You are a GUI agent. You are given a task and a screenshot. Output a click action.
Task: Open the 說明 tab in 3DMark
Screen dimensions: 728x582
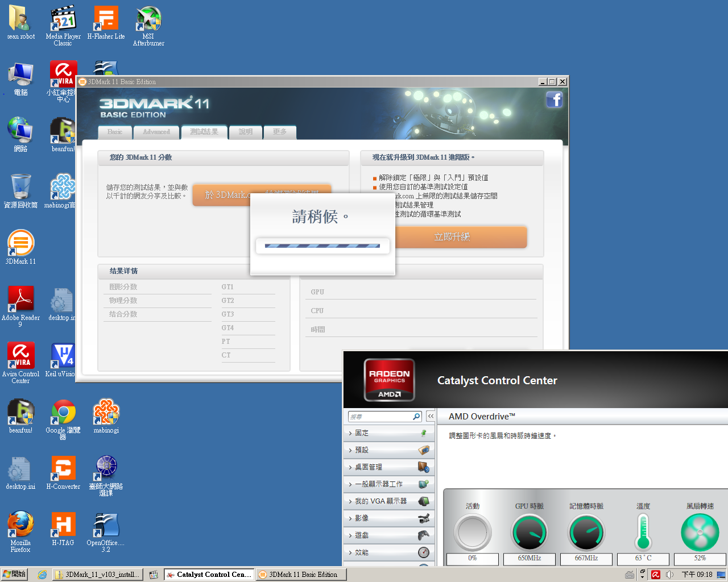tap(246, 132)
